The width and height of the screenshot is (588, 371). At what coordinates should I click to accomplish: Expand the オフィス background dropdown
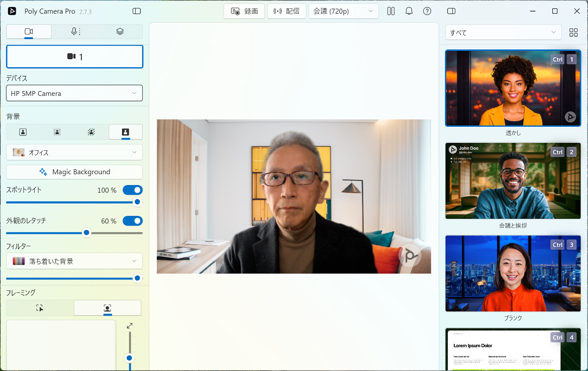tap(74, 152)
